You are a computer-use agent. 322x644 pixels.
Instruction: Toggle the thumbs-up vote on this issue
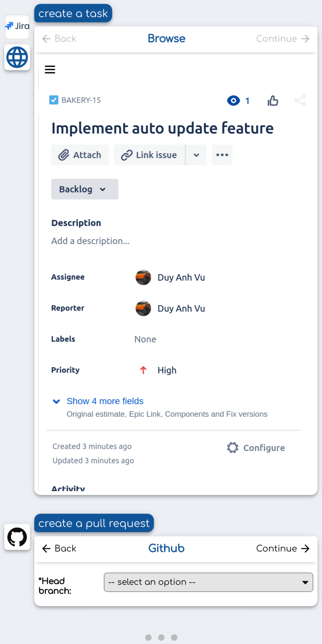(273, 101)
